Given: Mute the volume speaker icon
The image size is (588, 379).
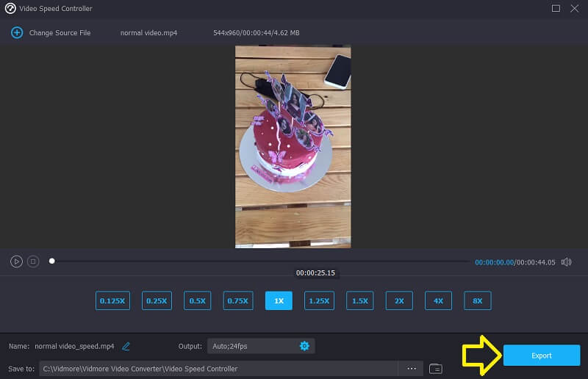Looking at the screenshot, I should (566, 262).
